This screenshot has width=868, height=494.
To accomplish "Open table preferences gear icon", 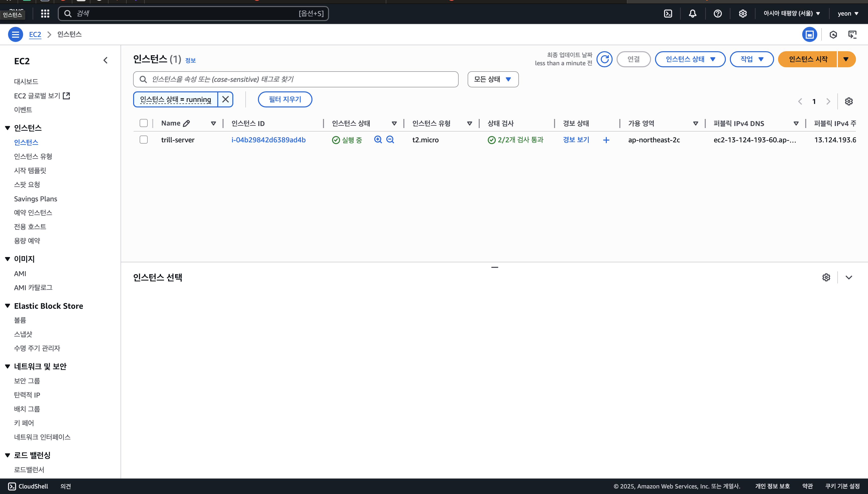I will [x=849, y=101].
